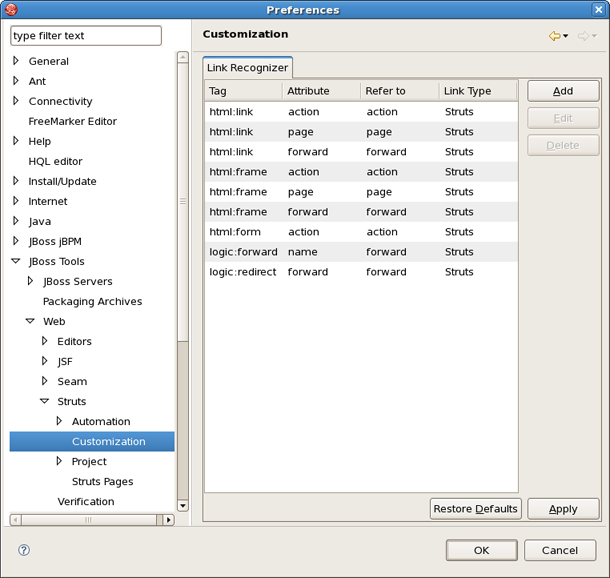Click the tree's scroll down arrow

click(x=182, y=506)
